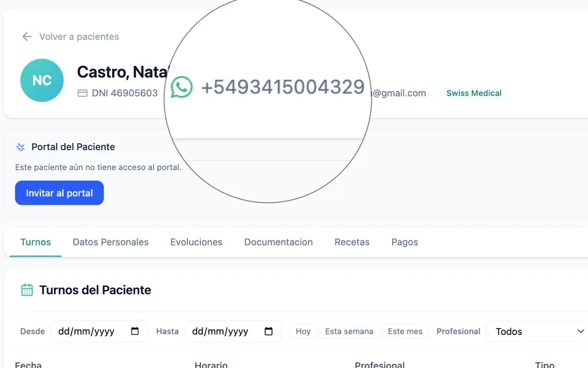Click the NC patient avatar
This screenshot has width=588, height=368.
[42, 80]
